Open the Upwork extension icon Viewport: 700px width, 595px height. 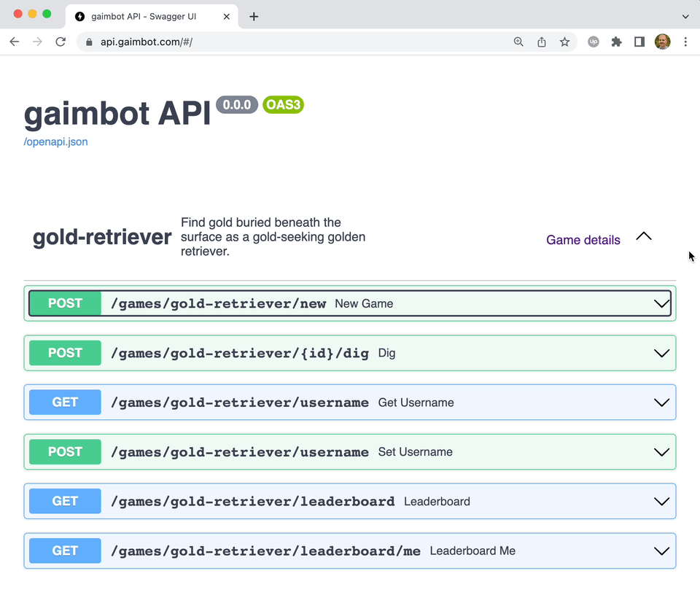tap(594, 42)
